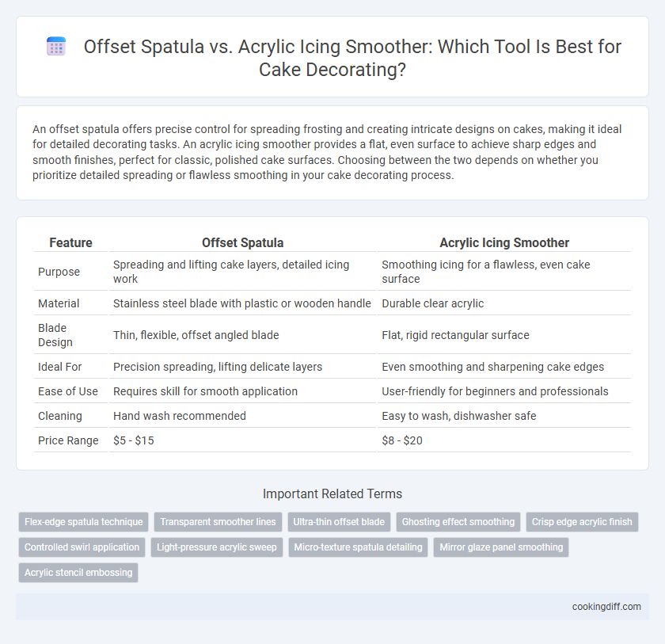Click the Light-pressure acrylic sweep tag
The width and height of the screenshot is (665, 644).
pyautogui.click(x=217, y=547)
